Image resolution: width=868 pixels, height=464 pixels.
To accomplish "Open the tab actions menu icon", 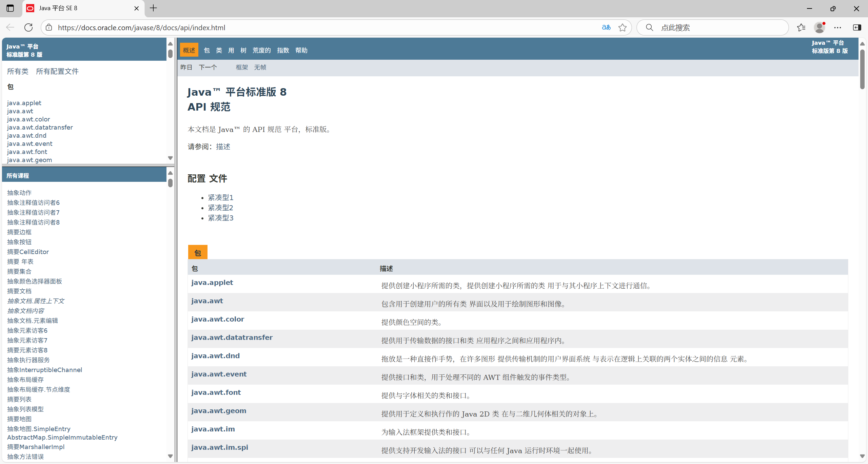I will [10, 8].
